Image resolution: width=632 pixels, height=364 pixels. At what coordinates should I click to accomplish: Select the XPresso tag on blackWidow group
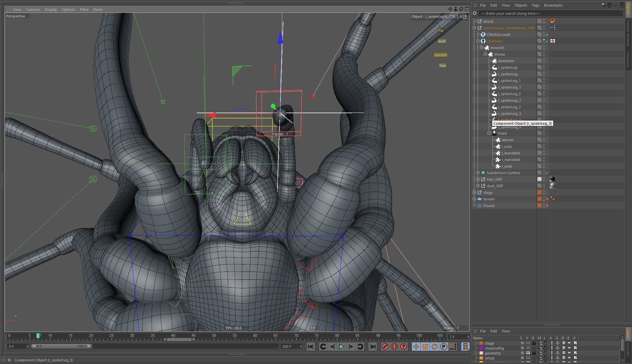(553, 28)
